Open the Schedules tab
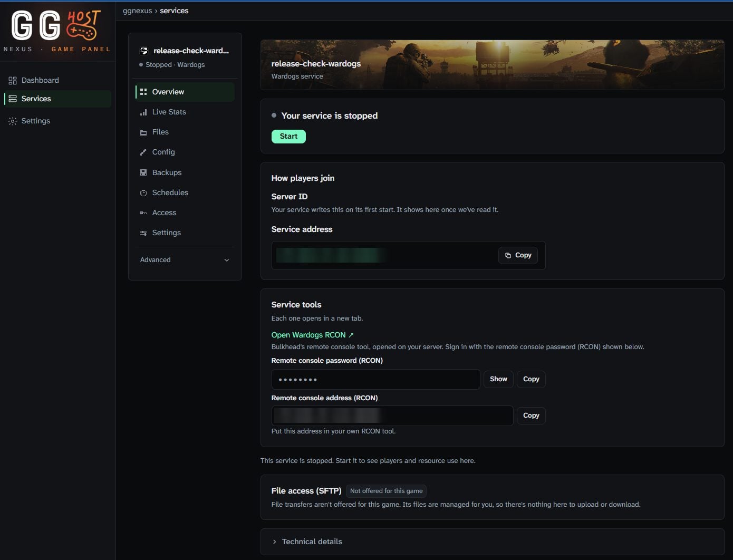This screenshot has width=733, height=560. [x=185, y=192]
